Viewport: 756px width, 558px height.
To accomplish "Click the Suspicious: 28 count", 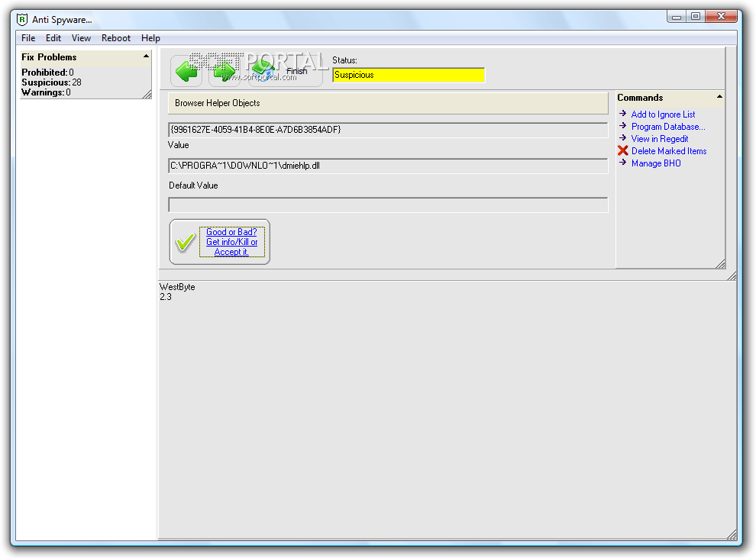I will [51, 82].
